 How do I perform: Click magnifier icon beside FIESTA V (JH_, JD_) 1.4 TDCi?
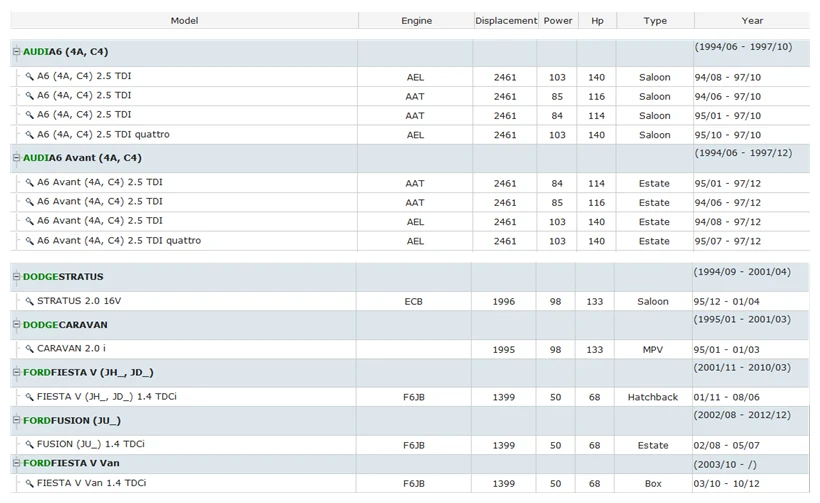coord(29,397)
